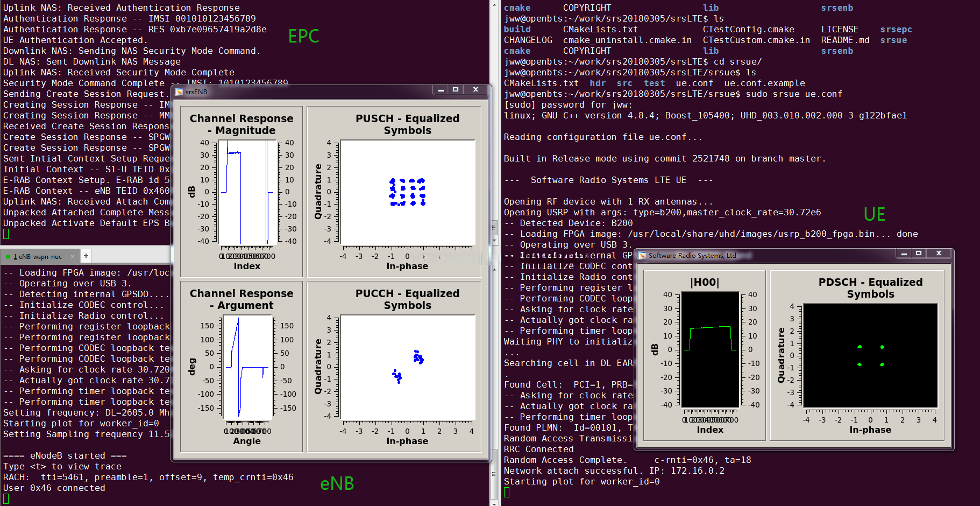Viewport: 980px width, 506px height.
Task: Click the Channel Response Magnitude plot
Action: click(247, 192)
